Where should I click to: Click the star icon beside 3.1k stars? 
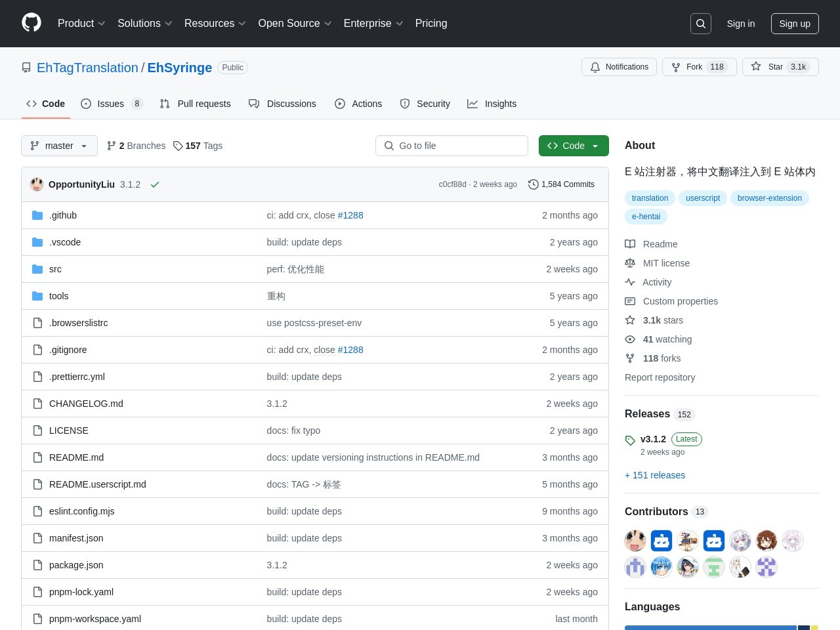coord(630,320)
